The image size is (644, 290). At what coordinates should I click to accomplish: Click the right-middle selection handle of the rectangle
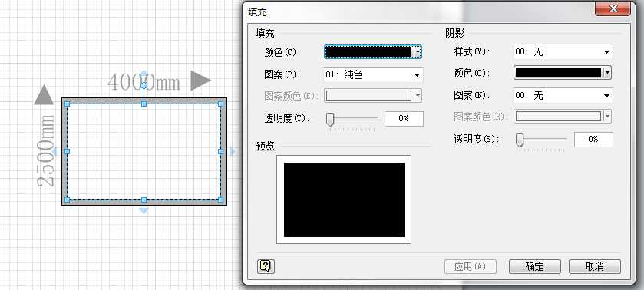pos(220,152)
